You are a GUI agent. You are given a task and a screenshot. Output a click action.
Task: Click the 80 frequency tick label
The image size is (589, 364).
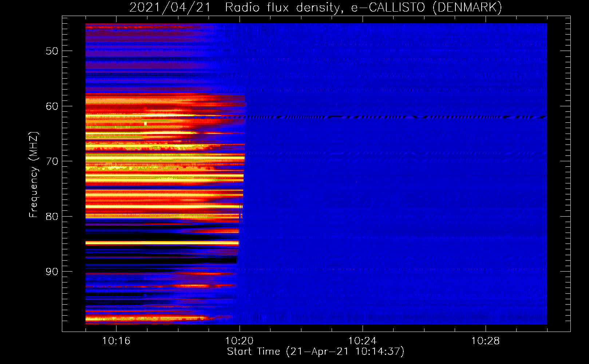[52, 217]
